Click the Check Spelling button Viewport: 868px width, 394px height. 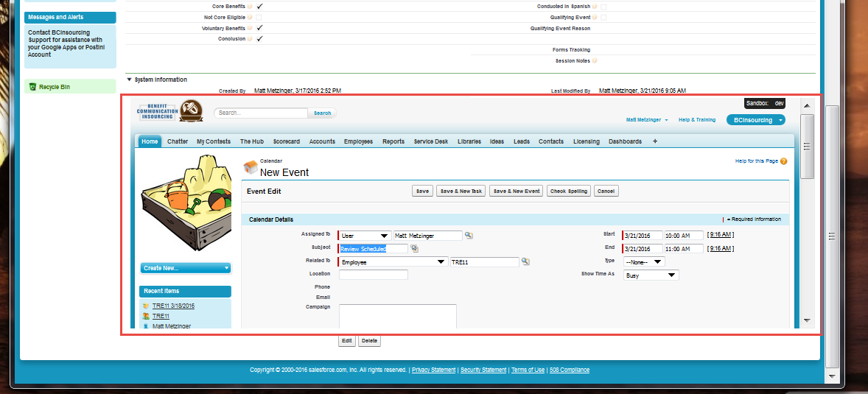569,191
